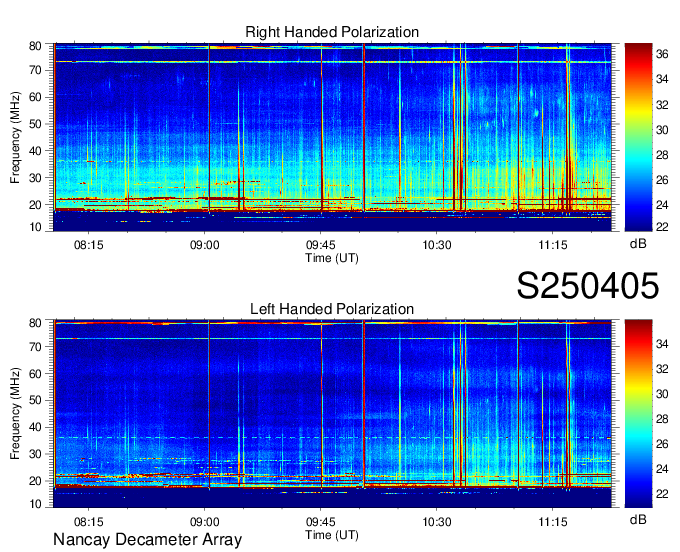Click the "Left Handed Polarization" title
Viewport: 680px width, 552px height.
tap(332, 309)
